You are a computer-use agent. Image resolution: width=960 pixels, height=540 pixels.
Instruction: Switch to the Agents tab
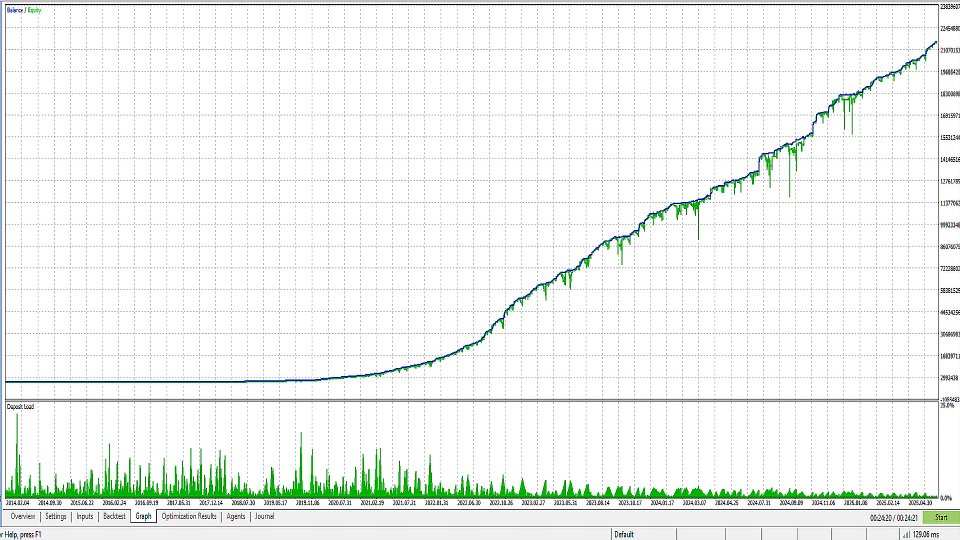coord(236,516)
